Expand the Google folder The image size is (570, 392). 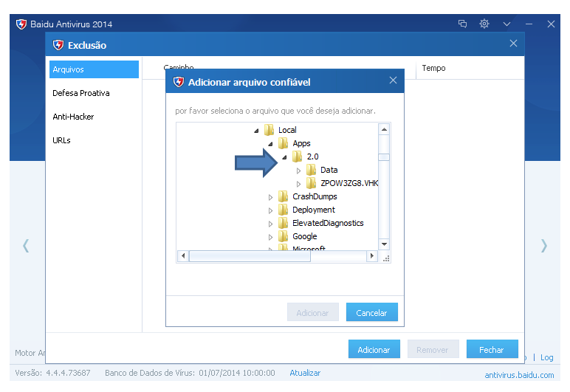[x=270, y=237]
